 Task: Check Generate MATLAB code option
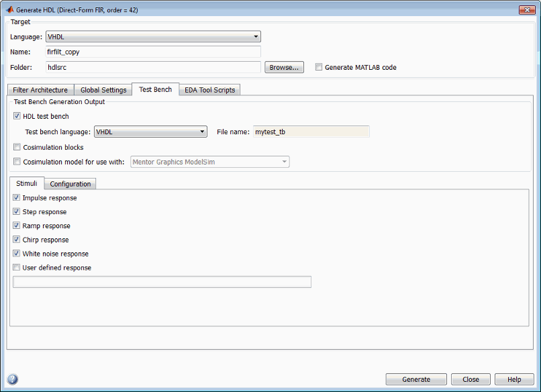(x=319, y=67)
